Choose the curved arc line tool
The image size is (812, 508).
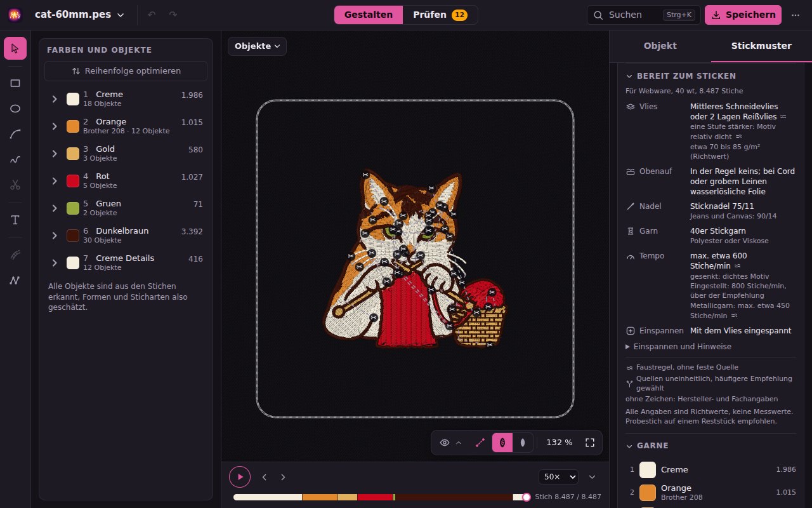click(x=15, y=134)
